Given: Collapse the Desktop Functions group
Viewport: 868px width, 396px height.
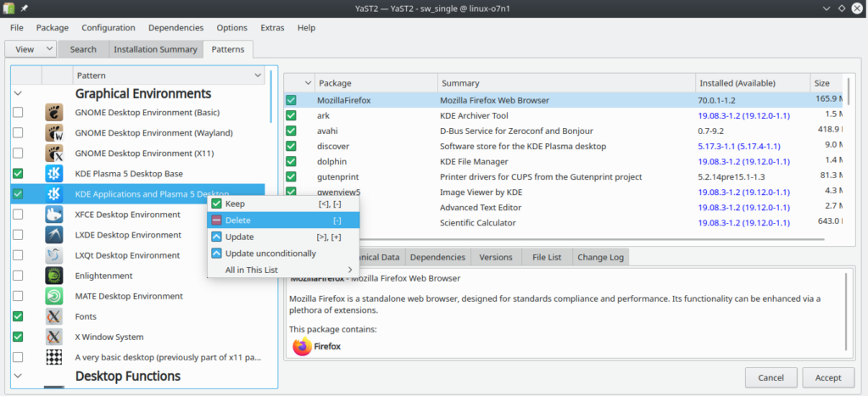Looking at the screenshot, I should (18, 376).
